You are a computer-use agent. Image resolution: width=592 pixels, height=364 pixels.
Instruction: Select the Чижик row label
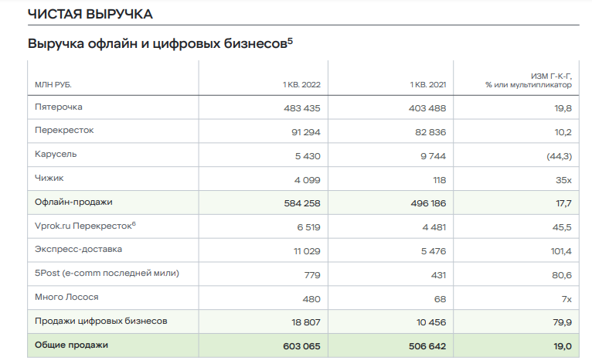click(x=49, y=179)
